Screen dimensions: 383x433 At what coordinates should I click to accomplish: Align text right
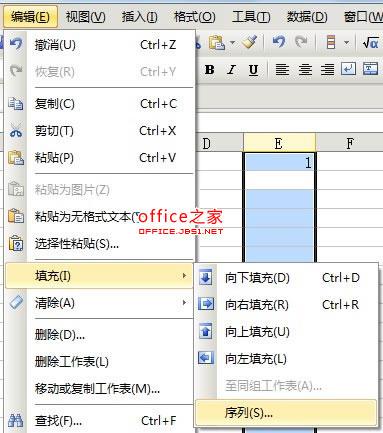coord(328,69)
